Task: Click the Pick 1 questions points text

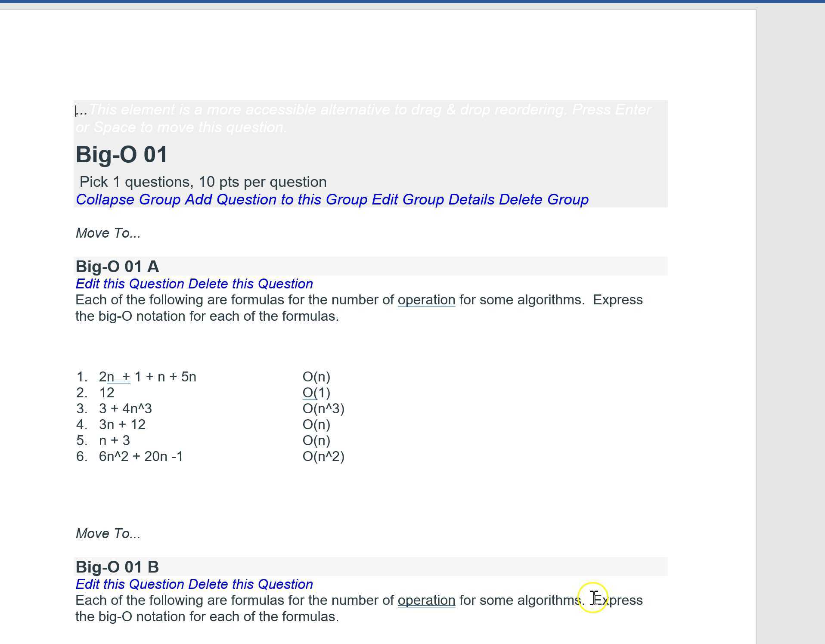Action: 202,181
